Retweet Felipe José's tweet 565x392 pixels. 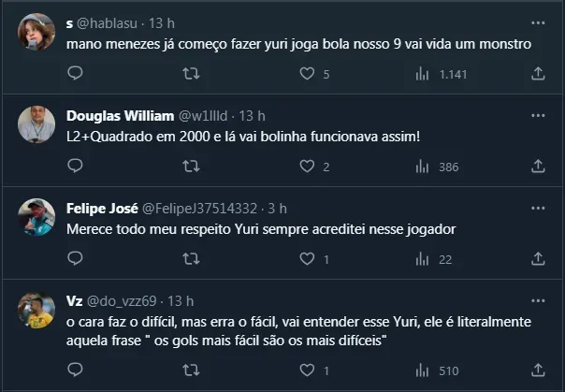coord(192,259)
